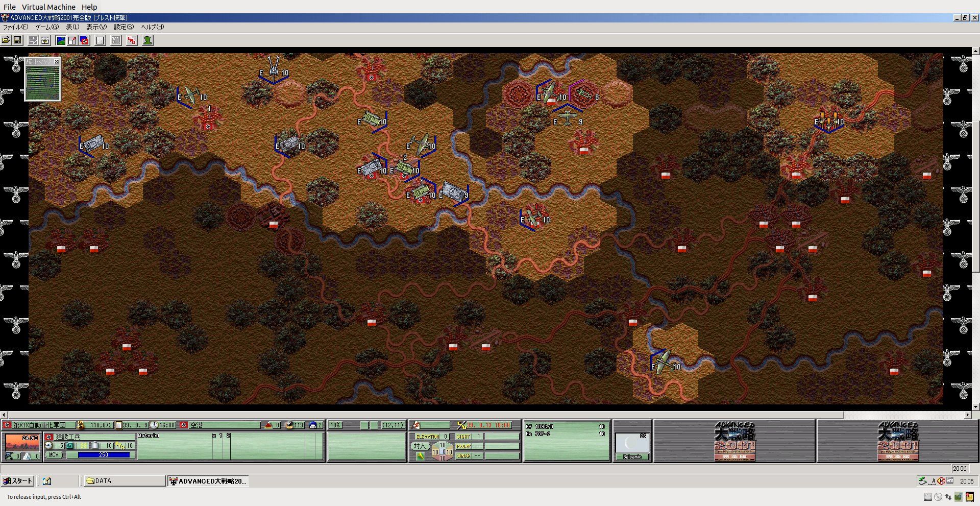Screen dimensions: 980x506
Task: Click the map's vertical scrollbar up arrow
Action: (x=975, y=51)
